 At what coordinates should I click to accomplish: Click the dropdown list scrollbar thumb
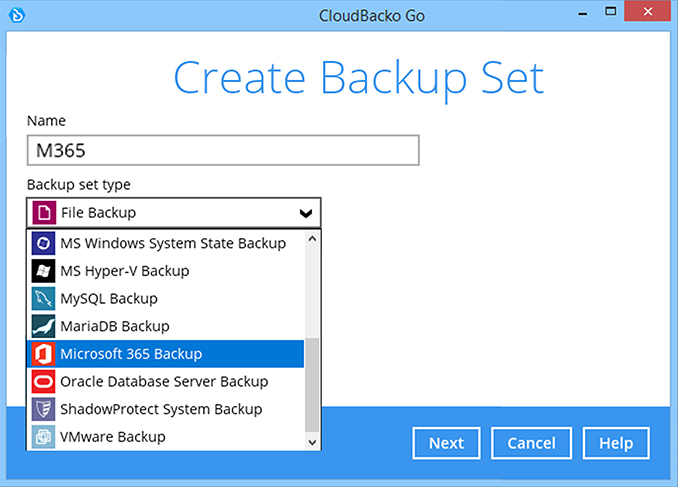(312, 385)
